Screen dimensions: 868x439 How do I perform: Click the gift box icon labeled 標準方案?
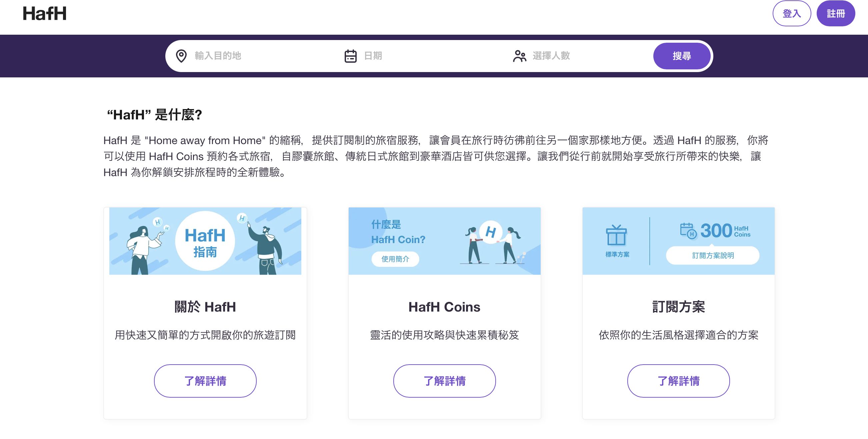pyautogui.click(x=616, y=235)
